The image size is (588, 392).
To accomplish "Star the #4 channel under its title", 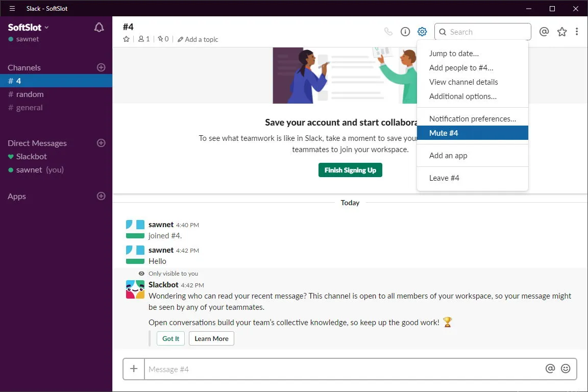I will coord(127,39).
